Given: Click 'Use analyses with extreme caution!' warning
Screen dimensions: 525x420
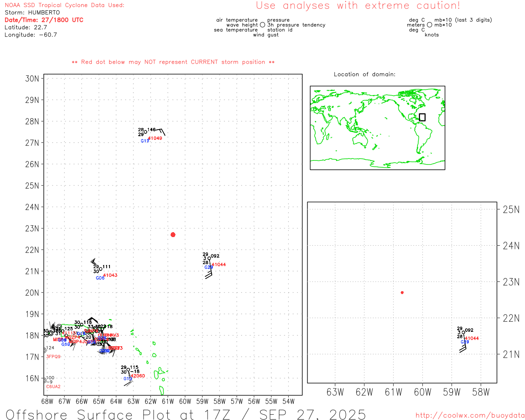Looking at the screenshot, I should (358, 5).
